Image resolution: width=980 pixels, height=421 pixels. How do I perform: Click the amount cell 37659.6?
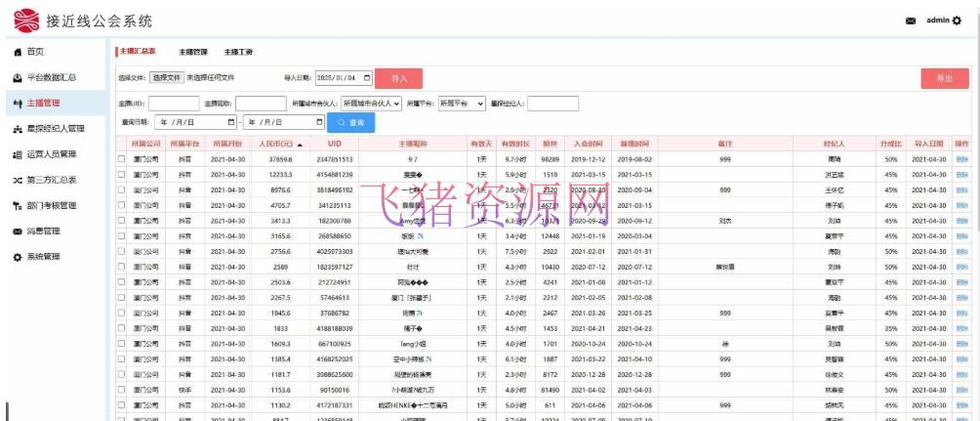pyautogui.click(x=280, y=159)
